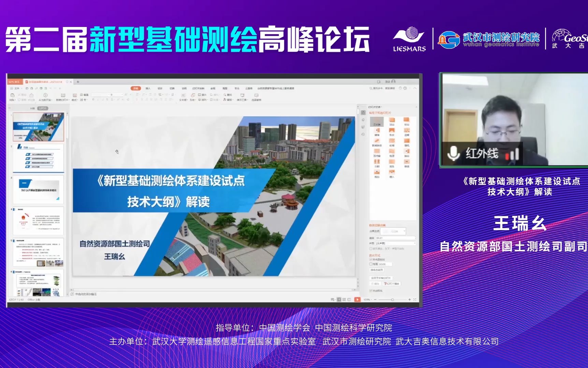Click the zoom slider handle

pos(393,299)
